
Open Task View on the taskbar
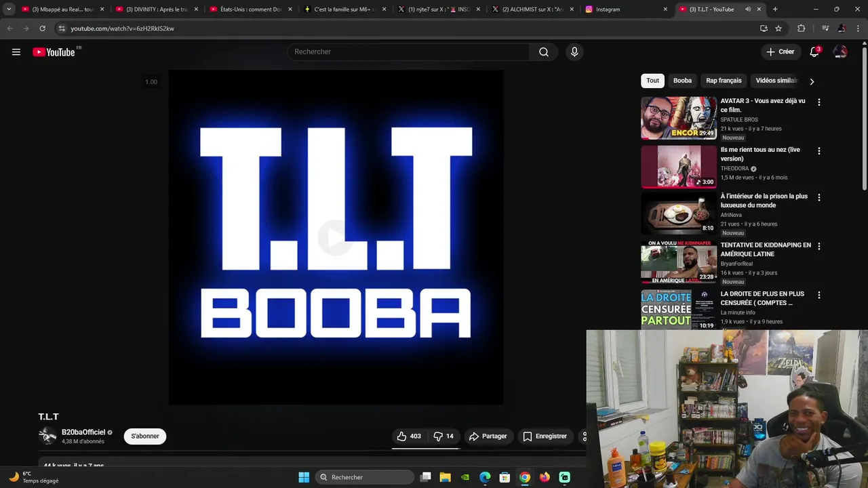click(425, 477)
